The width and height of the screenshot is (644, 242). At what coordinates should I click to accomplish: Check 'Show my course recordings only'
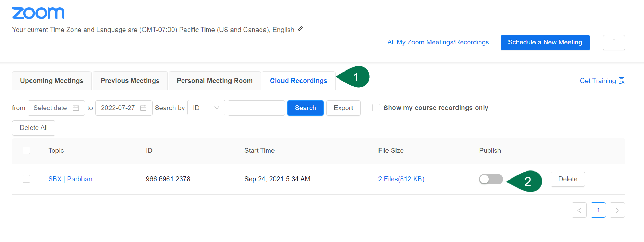(x=376, y=108)
